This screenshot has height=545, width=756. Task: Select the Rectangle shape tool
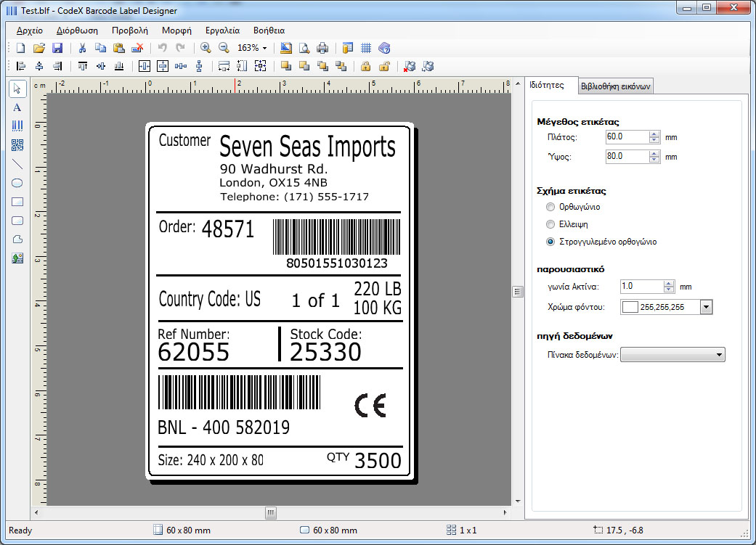(17, 202)
